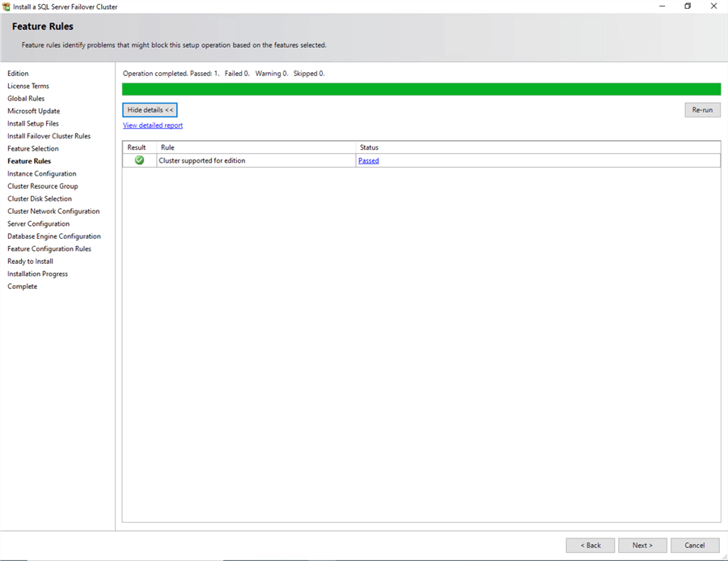
Task: Select Install Failover Cluster Rules step
Action: click(x=49, y=136)
